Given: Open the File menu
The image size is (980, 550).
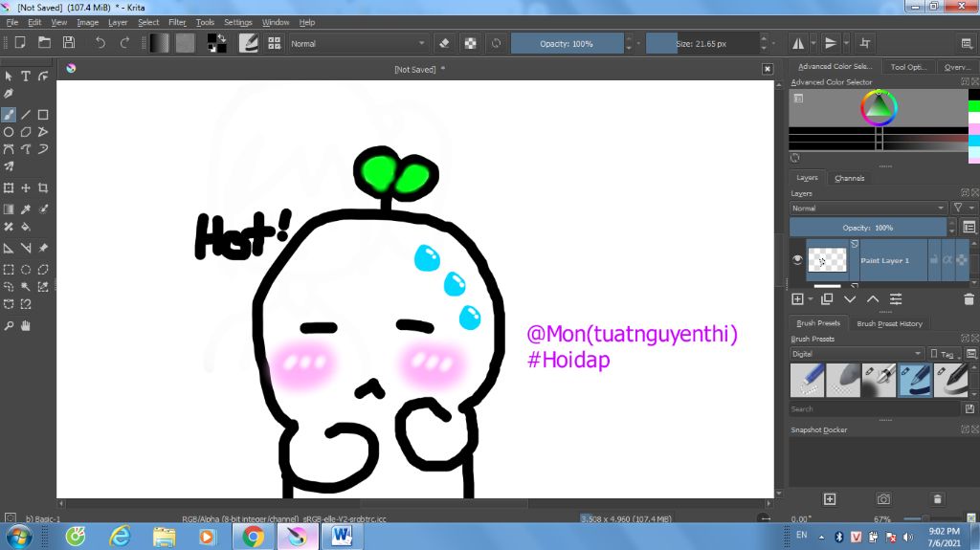Looking at the screenshot, I should (11, 22).
